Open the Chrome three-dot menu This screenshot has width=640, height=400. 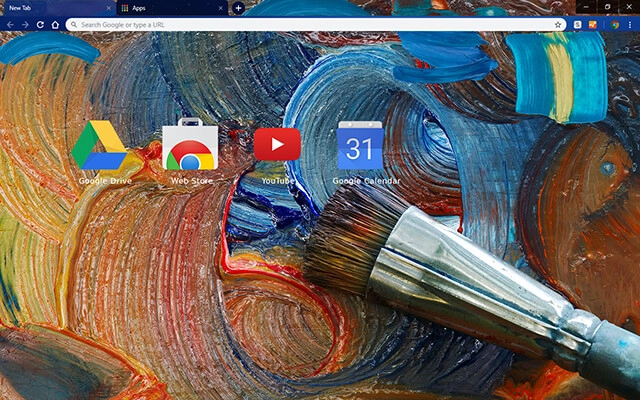[630, 25]
